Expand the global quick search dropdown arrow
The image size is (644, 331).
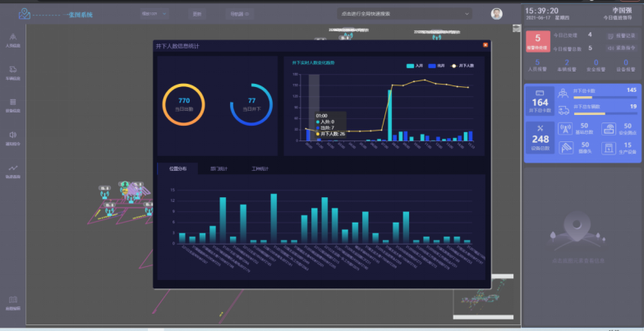[467, 14]
